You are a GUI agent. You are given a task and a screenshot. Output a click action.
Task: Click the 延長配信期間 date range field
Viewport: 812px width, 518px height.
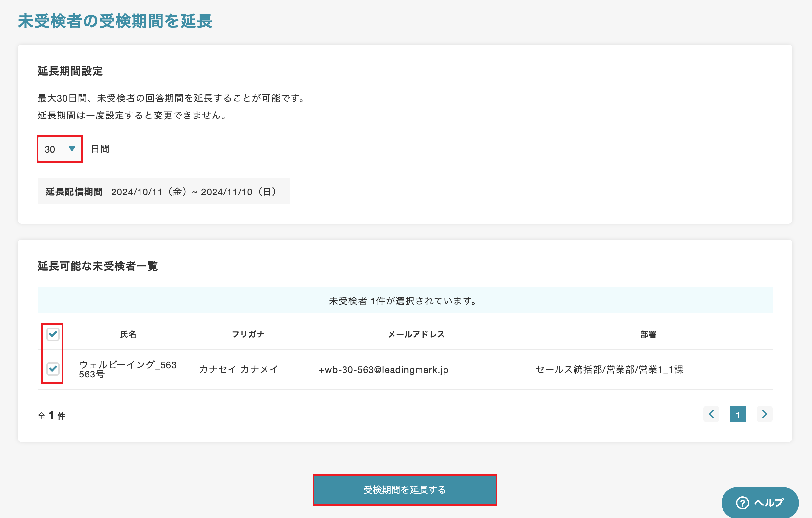pyautogui.click(x=163, y=191)
